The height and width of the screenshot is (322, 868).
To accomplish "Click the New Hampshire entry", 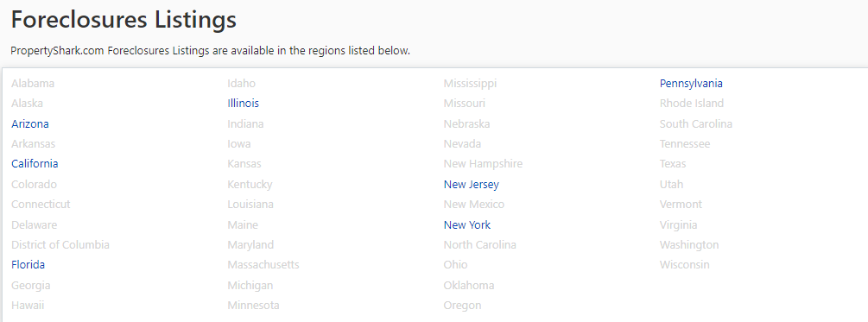I will coord(483,164).
